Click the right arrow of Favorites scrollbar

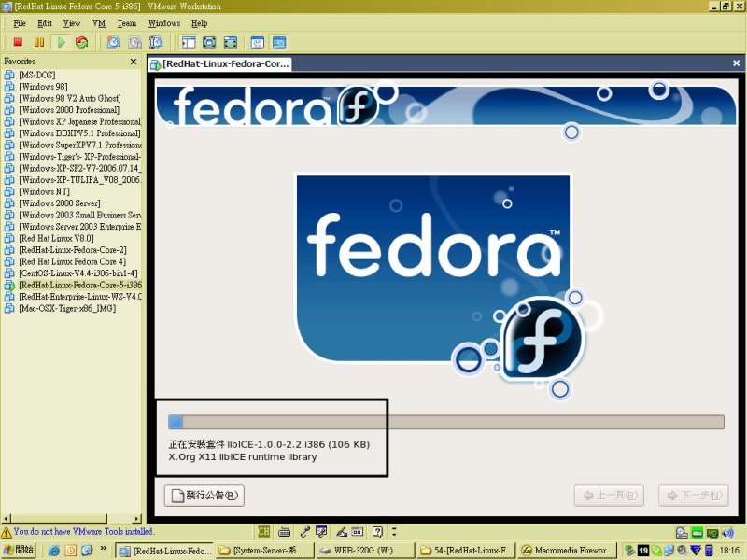(137, 518)
